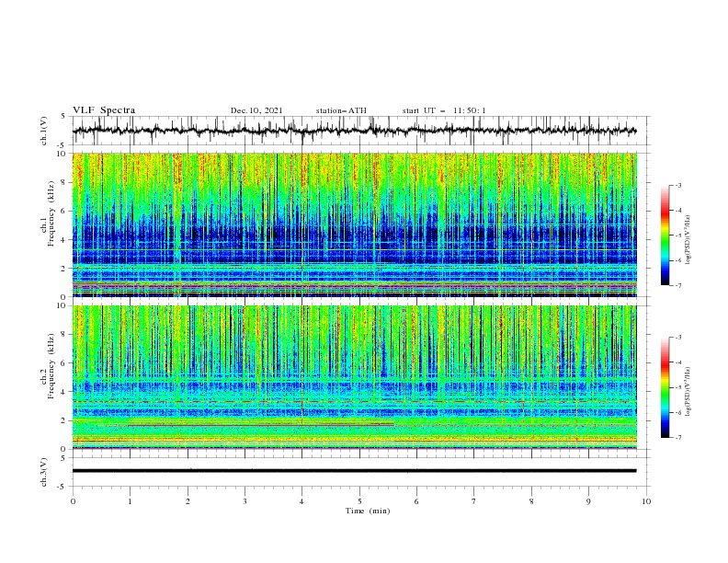Click the ch.2 spectrogram color scale bar

pyautogui.click(x=665, y=387)
